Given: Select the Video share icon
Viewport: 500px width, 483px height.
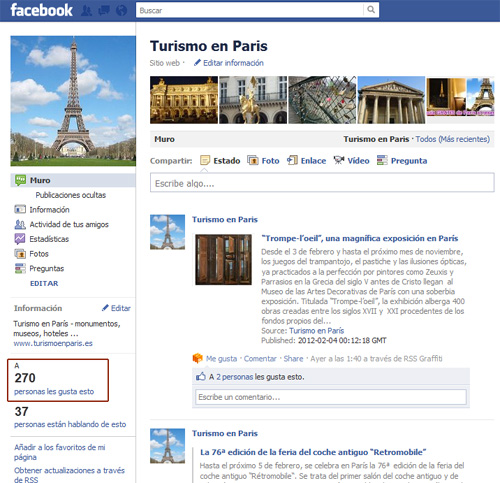Looking at the screenshot, I should pos(339,160).
